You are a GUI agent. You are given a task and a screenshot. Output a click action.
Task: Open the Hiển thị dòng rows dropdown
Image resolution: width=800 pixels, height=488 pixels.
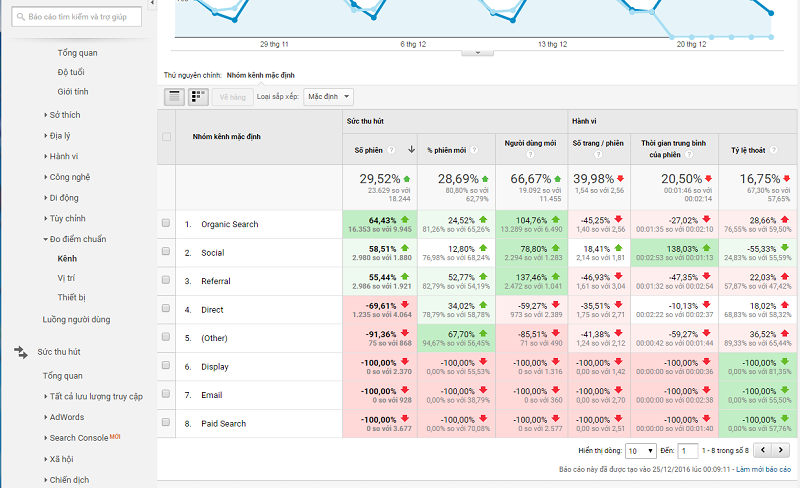coord(641,451)
